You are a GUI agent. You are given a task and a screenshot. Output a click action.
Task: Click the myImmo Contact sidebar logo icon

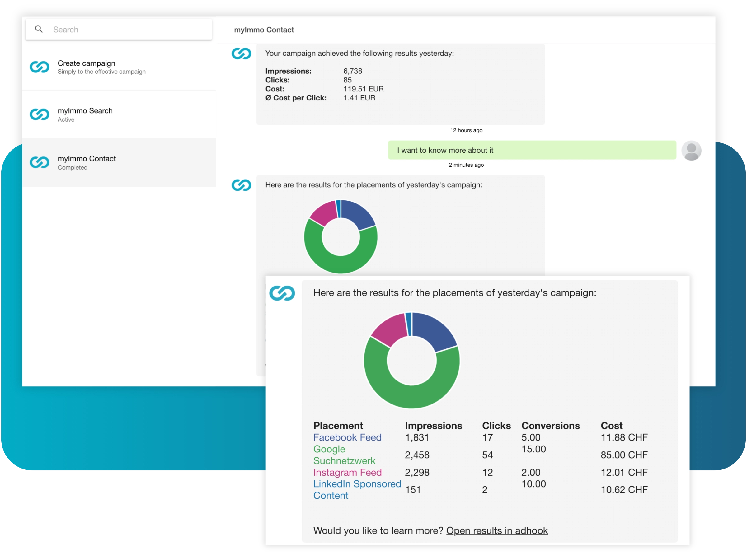[40, 162]
